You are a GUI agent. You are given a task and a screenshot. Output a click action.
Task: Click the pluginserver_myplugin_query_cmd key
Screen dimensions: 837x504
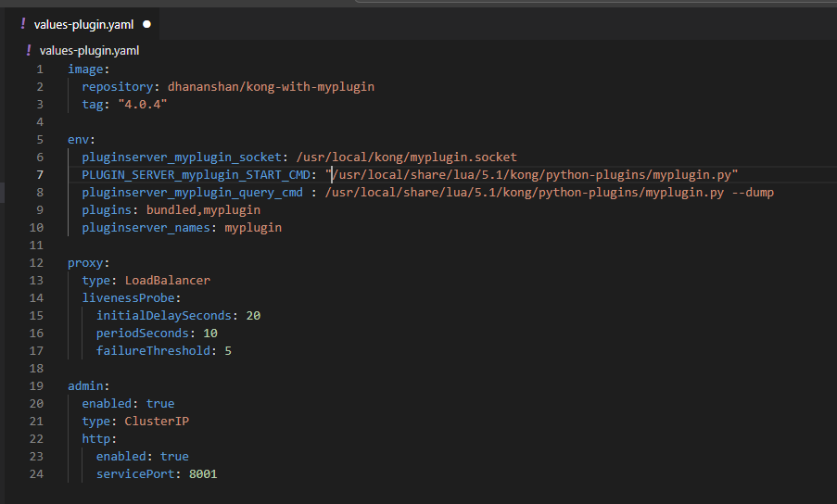click(x=191, y=192)
